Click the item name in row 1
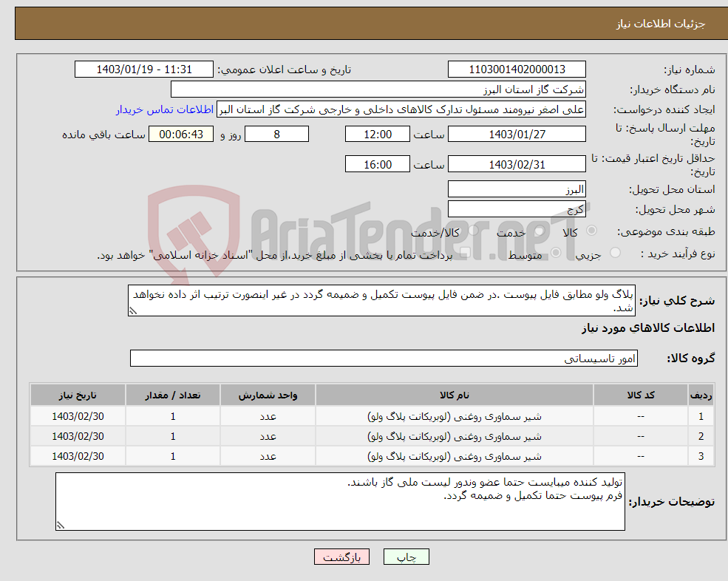 [x=454, y=417]
